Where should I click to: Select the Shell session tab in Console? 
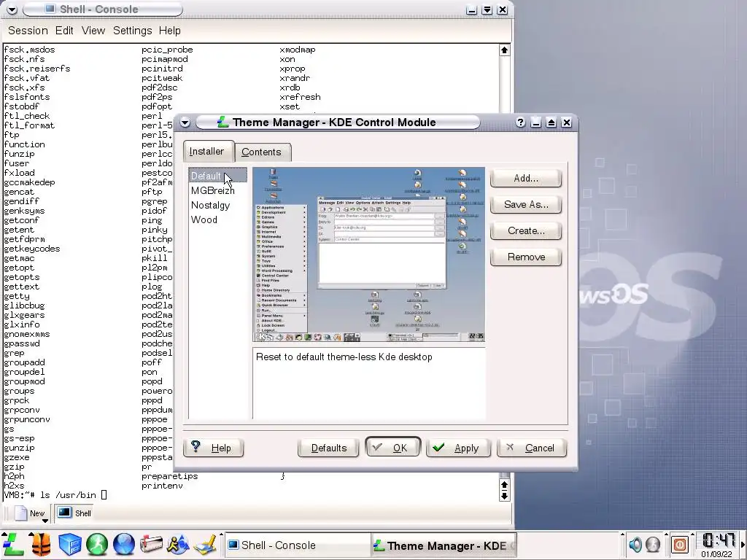click(75, 513)
